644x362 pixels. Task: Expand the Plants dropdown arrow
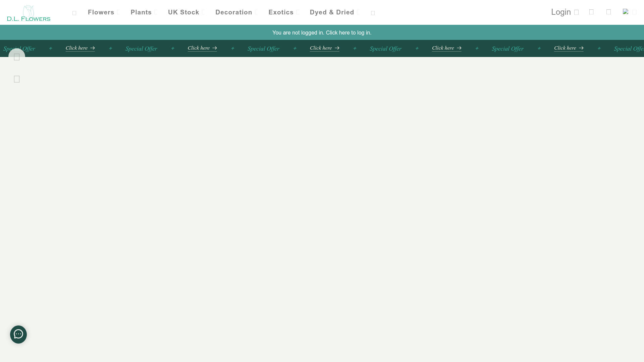click(x=156, y=12)
